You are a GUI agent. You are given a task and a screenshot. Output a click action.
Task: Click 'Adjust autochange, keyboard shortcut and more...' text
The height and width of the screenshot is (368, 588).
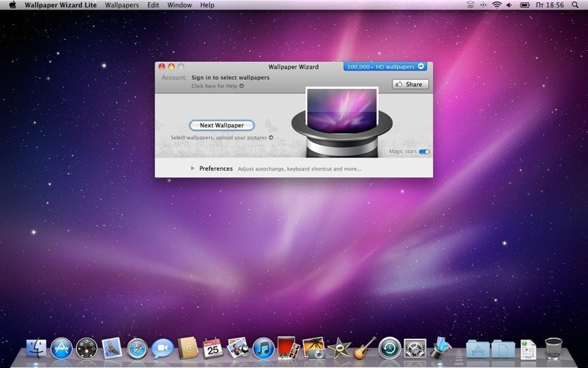tap(300, 169)
